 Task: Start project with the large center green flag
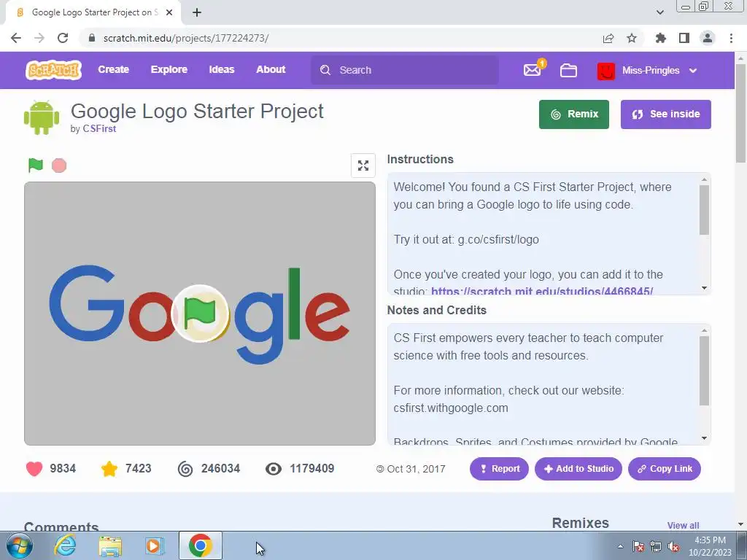click(x=200, y=313)
